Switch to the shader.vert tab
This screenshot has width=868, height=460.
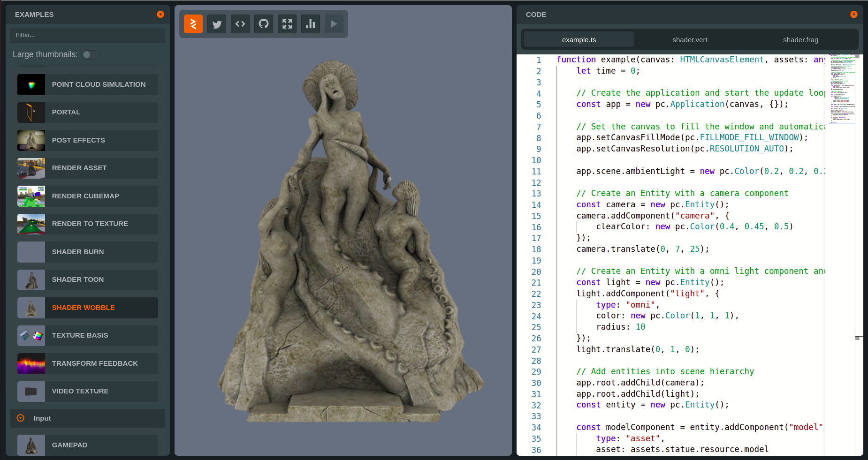tap(690, 39)
